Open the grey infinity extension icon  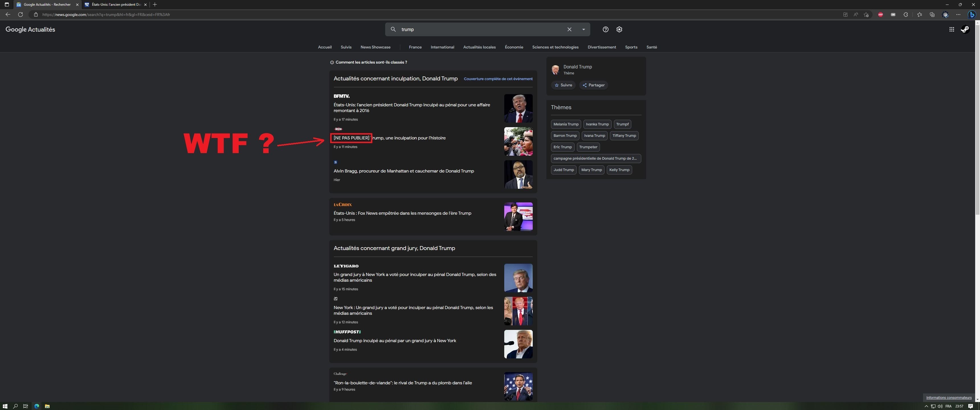pos(893,15)
